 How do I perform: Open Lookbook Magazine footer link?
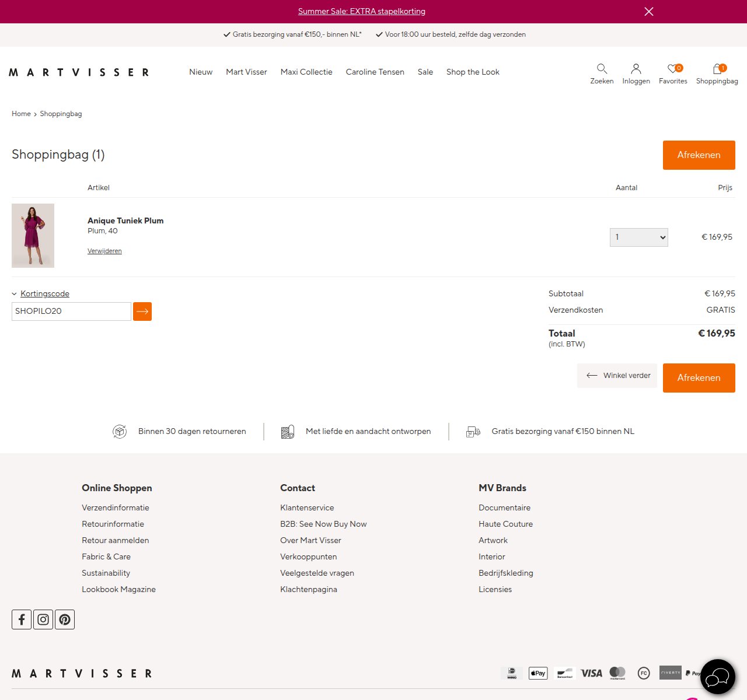click(118, 589)
